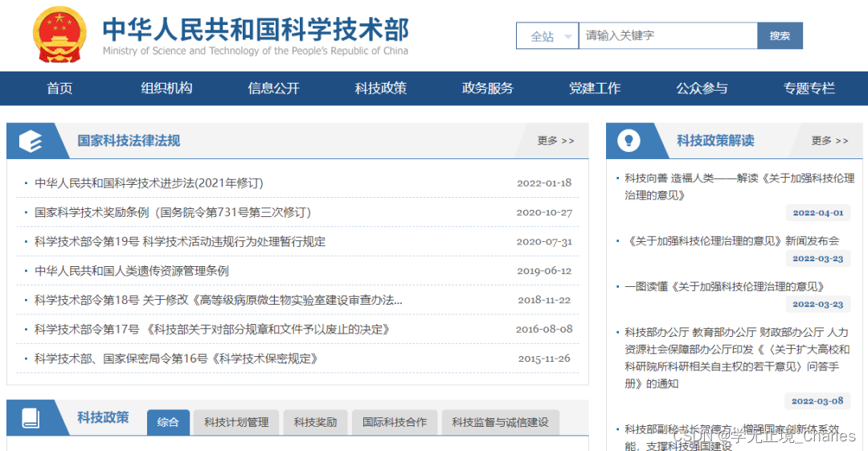Open 一图读懂 article link
Screen dimensions: 868x451
[x=726, y=287]
